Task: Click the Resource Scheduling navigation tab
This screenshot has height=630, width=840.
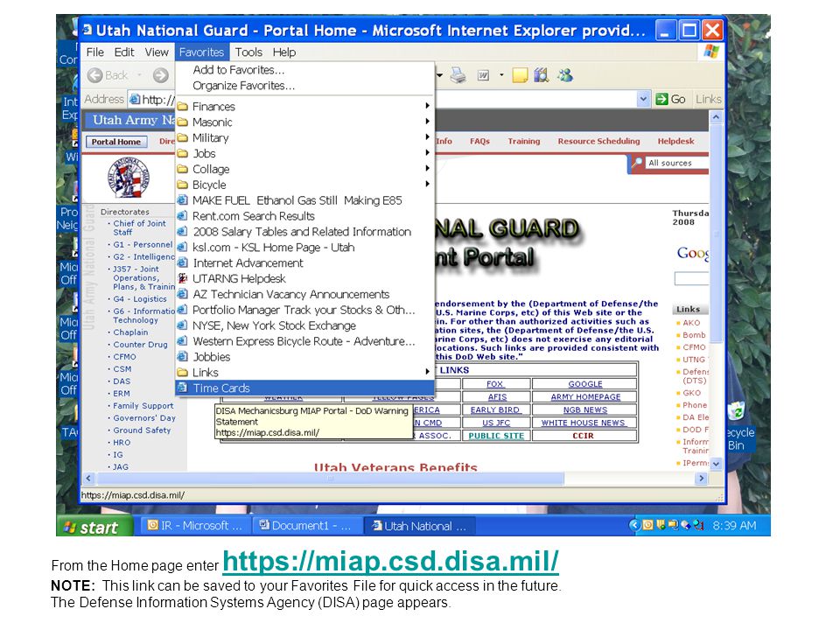Action: pyautogui.click(x=598, y=142)
